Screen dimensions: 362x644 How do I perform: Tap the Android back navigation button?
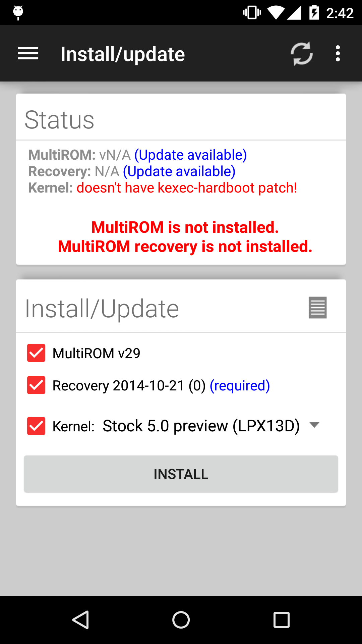[x=81, y=620]
